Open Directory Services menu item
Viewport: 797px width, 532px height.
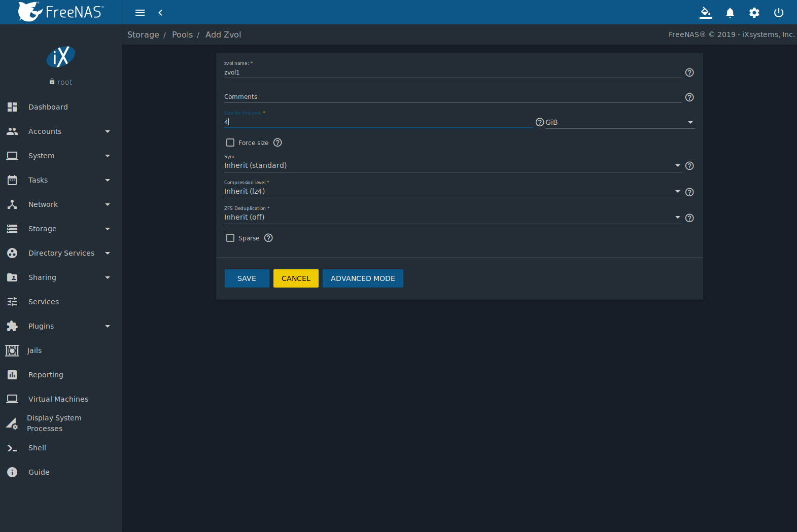[61, 253]
